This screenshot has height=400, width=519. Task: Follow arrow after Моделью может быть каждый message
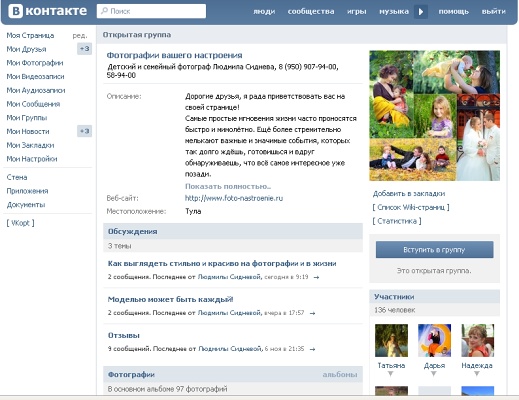(312, 313)
